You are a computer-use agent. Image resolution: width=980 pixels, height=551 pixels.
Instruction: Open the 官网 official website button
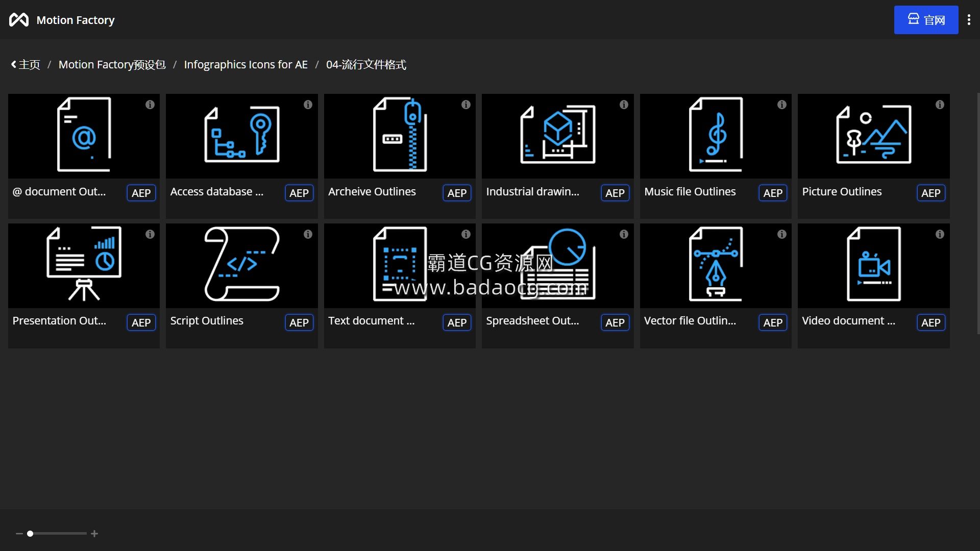926,20
